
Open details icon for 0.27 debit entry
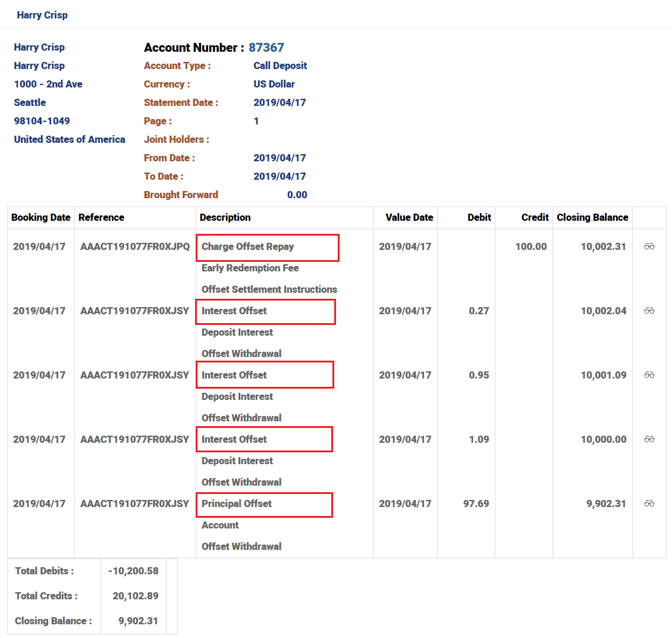coord(649,311)
